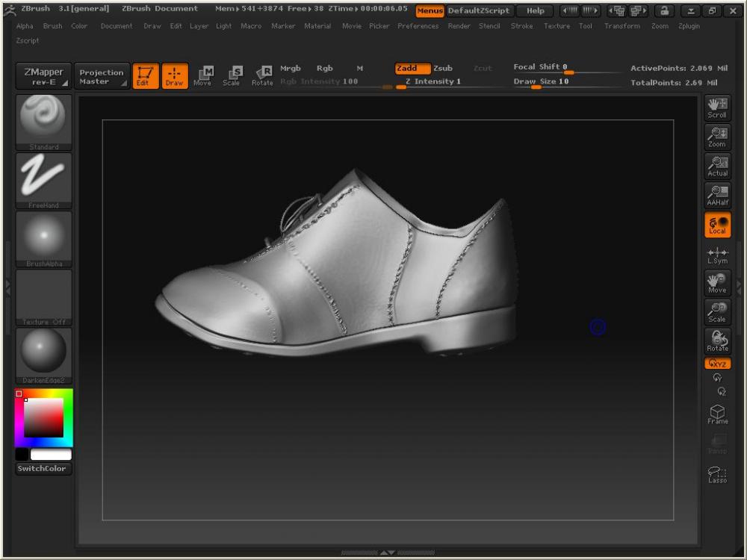Select the Lasso selection icon
Image resolution: width=747 pixels, height=560 pixels.
pyautogui.click(x=717, y=474)
